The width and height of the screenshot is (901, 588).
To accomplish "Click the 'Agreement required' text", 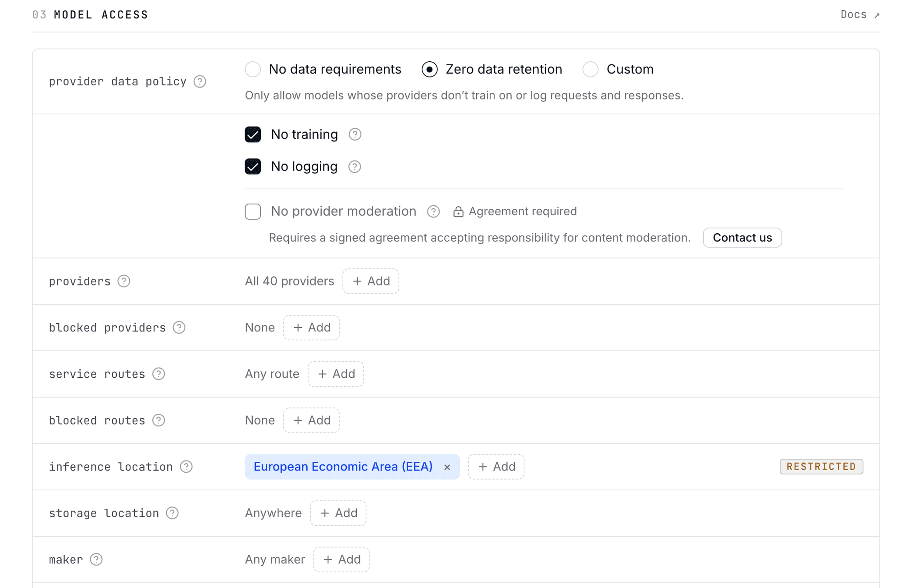I will point(523,211).
